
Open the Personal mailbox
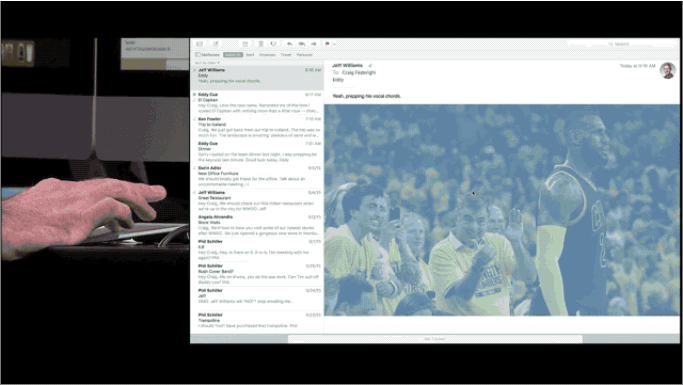pyautogui.click(x=304, y=55)
